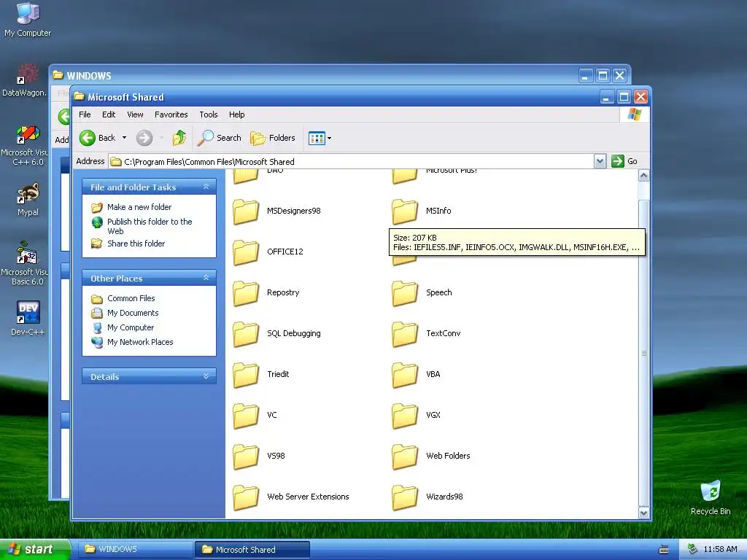Open the My Computer desktop icon

(x=28, y=19)
